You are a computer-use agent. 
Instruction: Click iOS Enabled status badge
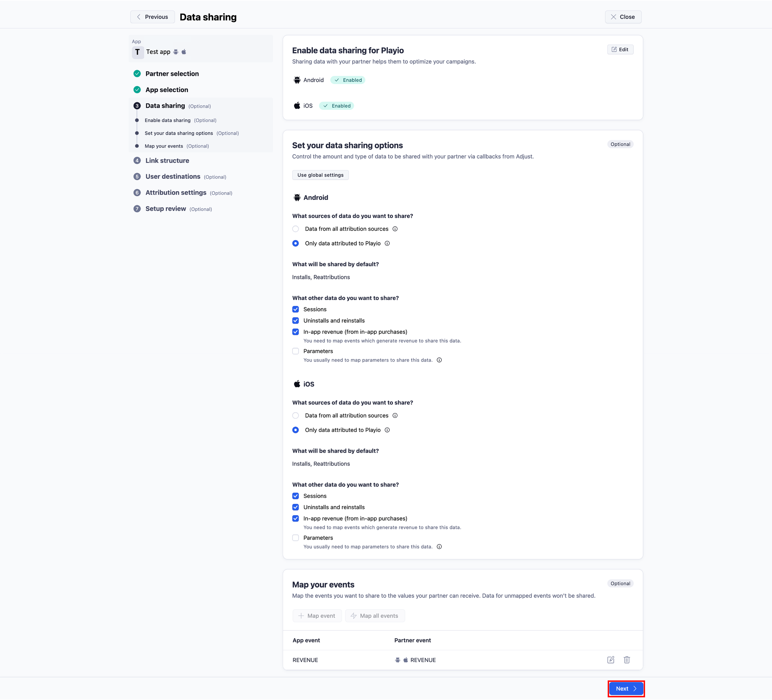(337, 106)
